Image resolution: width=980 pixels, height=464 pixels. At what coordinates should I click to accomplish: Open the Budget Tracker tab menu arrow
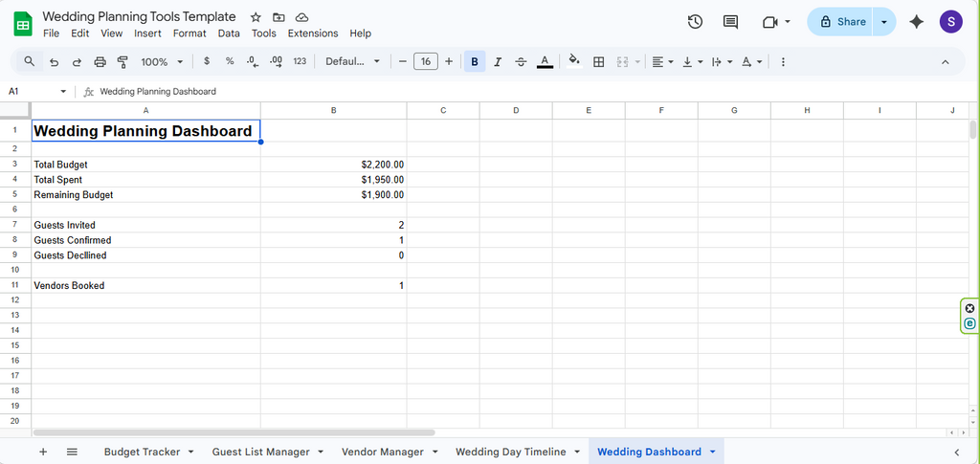click(x=190, y=452)
